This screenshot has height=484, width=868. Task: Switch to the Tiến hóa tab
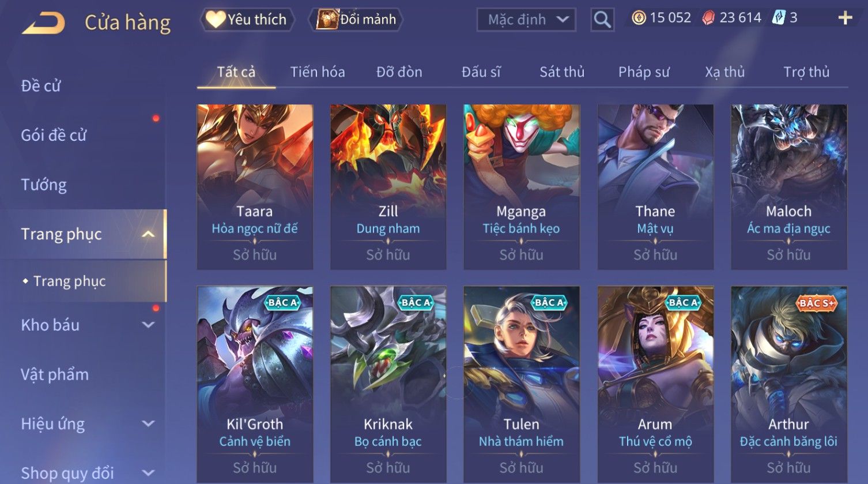point(318,72)
